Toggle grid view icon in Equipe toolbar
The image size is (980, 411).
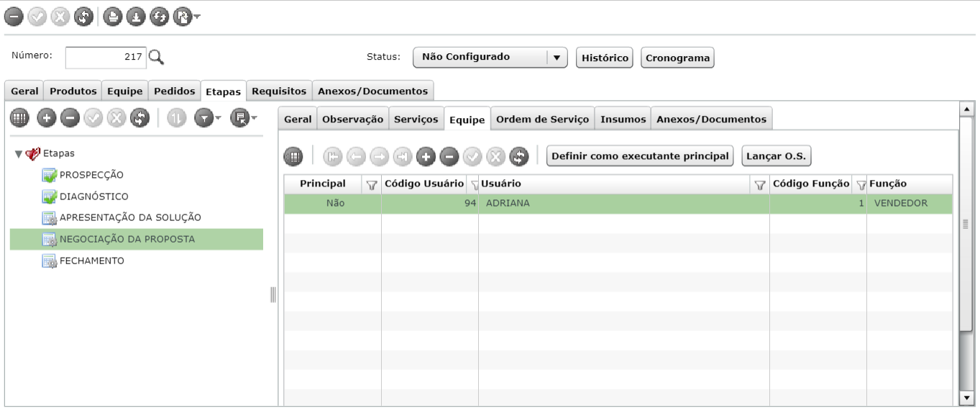click(293, 155)
